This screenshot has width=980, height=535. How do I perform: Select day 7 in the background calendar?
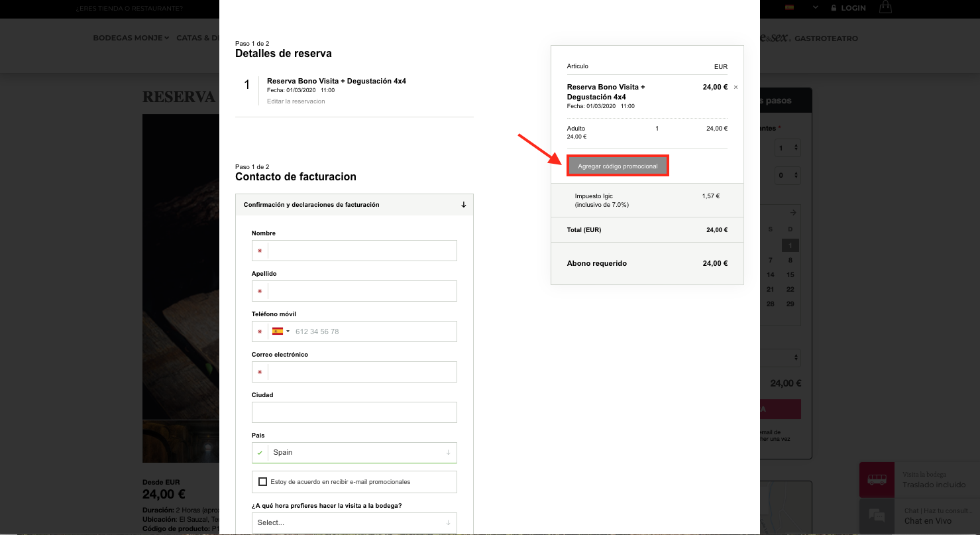(771, 261)
